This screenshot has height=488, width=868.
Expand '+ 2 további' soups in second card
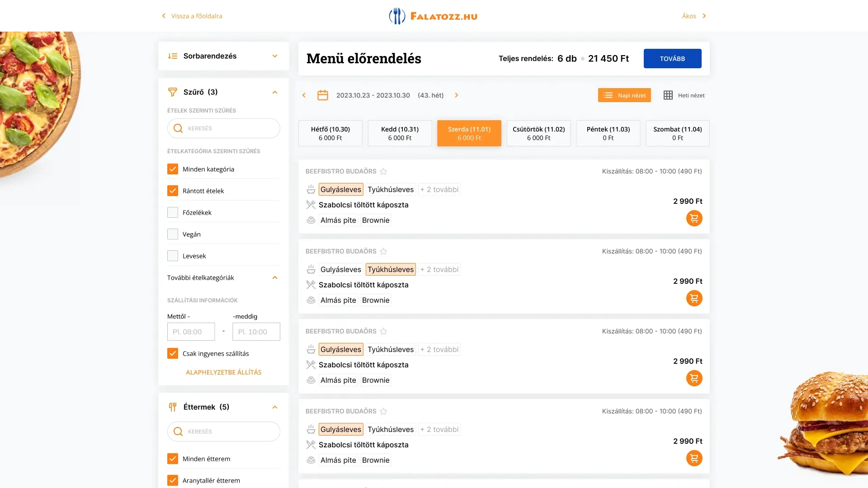pos(439,269)
